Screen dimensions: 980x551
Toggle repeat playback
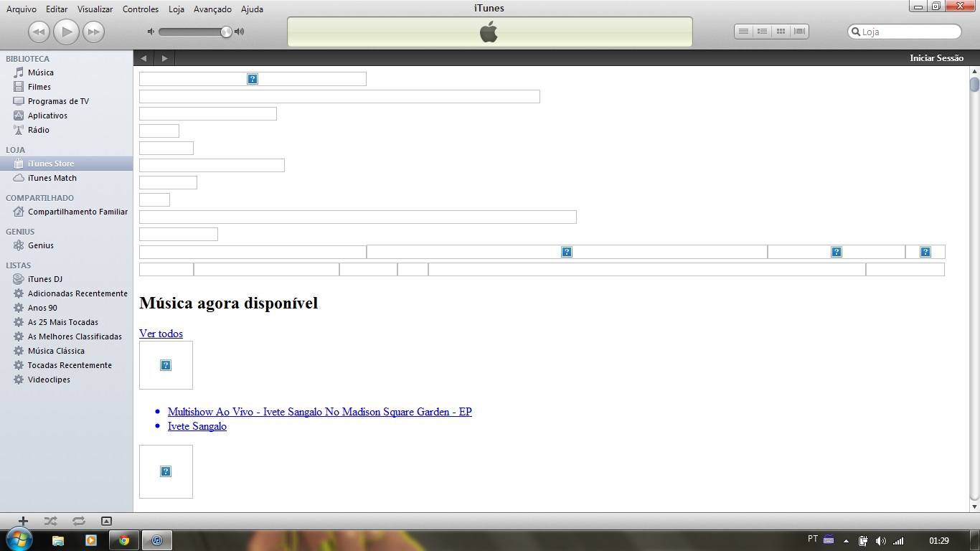tap(78, 522)
